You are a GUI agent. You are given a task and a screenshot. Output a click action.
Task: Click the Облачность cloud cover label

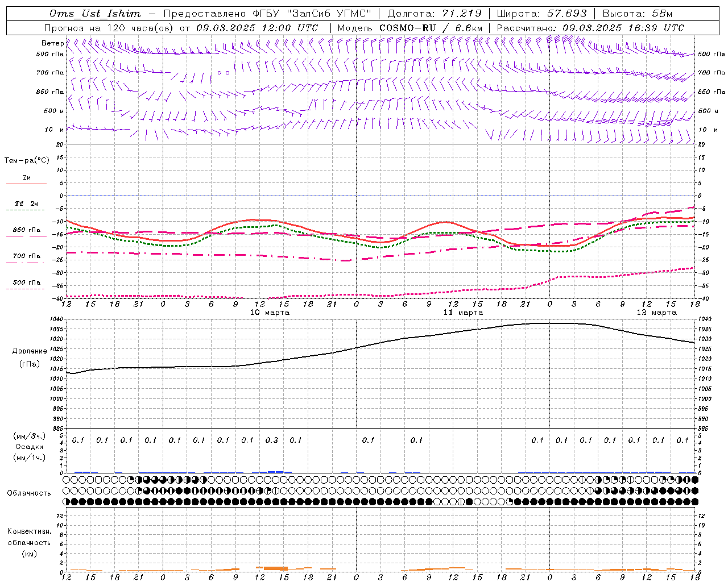pyautogui.click(x=29, y=493)
